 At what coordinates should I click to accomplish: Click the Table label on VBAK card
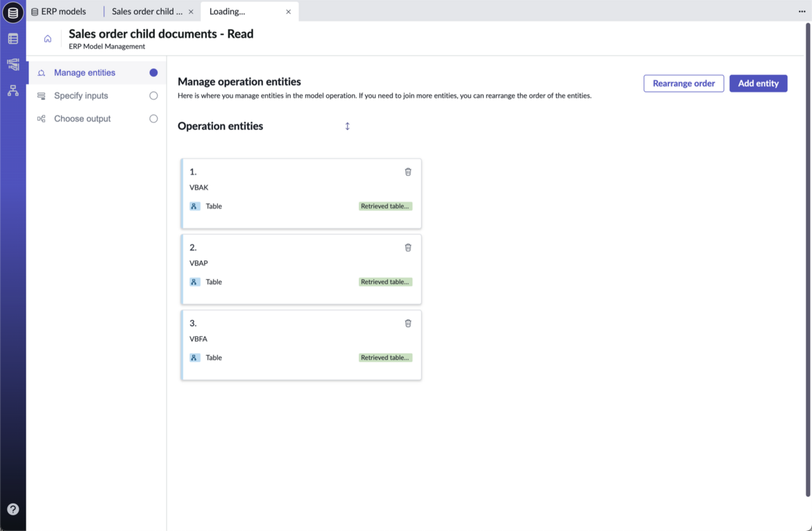(214, 206)
